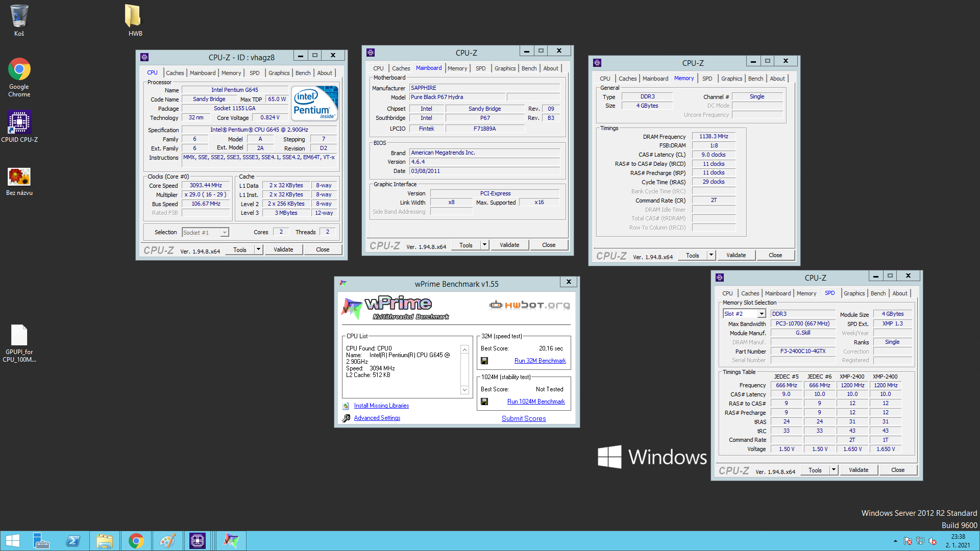
Task: Click the CPU-Z ID vhagz8 title icon
Action: [144, 57]
